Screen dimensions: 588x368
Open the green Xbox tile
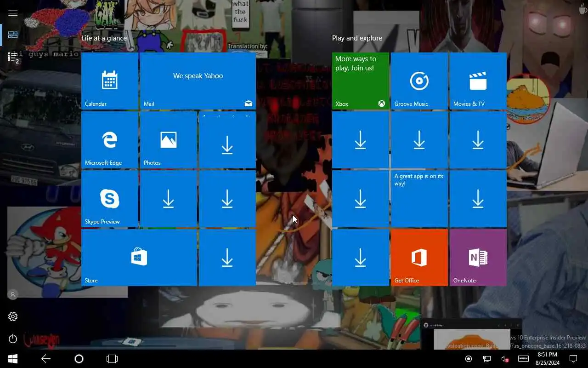coord(361,81)
